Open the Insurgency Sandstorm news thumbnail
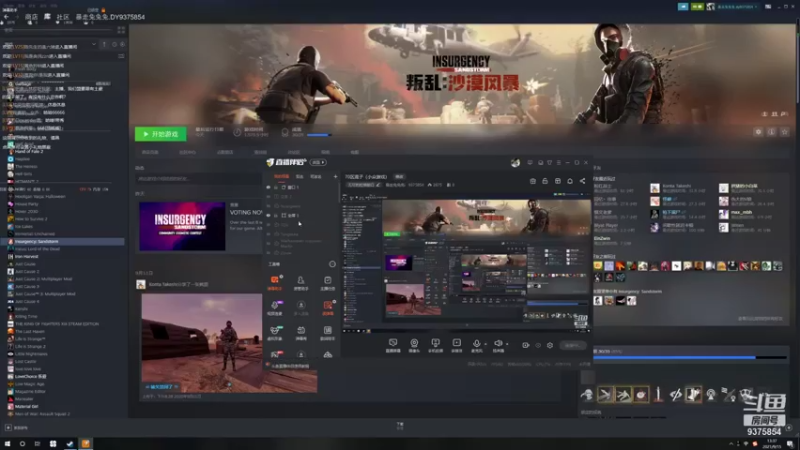The image size is (800, 450). tap(182, 226)
